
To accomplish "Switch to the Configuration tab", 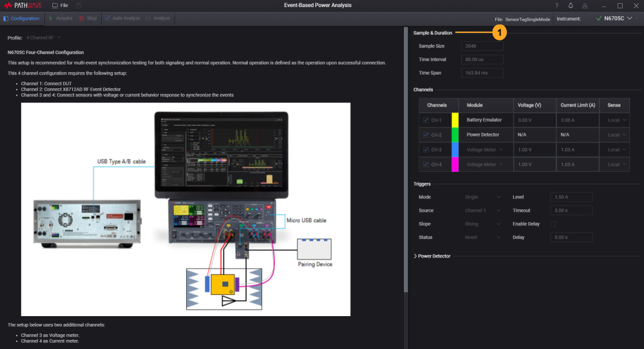I will click(x=21, y=19).
